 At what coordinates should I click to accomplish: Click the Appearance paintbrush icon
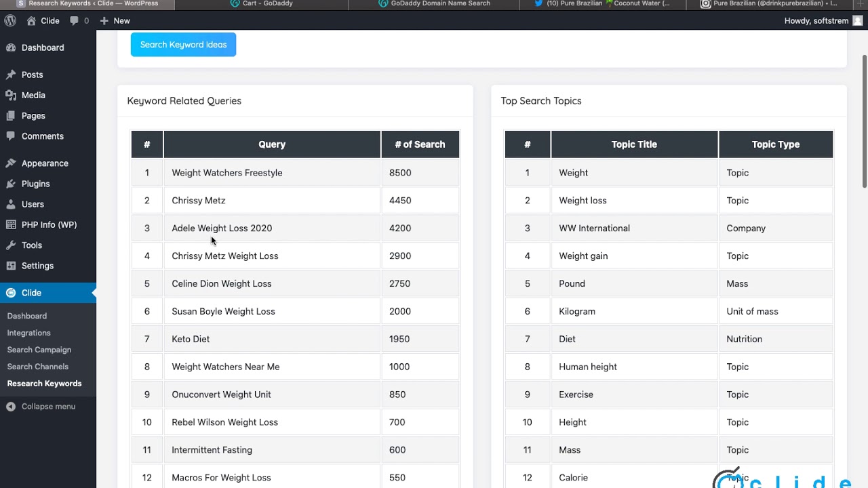tap(10, 163)
